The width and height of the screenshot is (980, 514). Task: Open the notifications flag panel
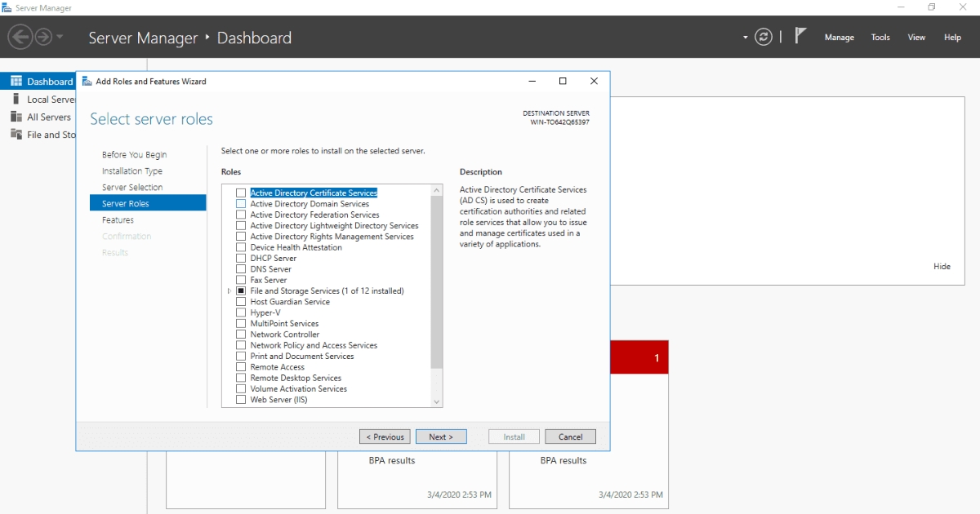point(801,34)
